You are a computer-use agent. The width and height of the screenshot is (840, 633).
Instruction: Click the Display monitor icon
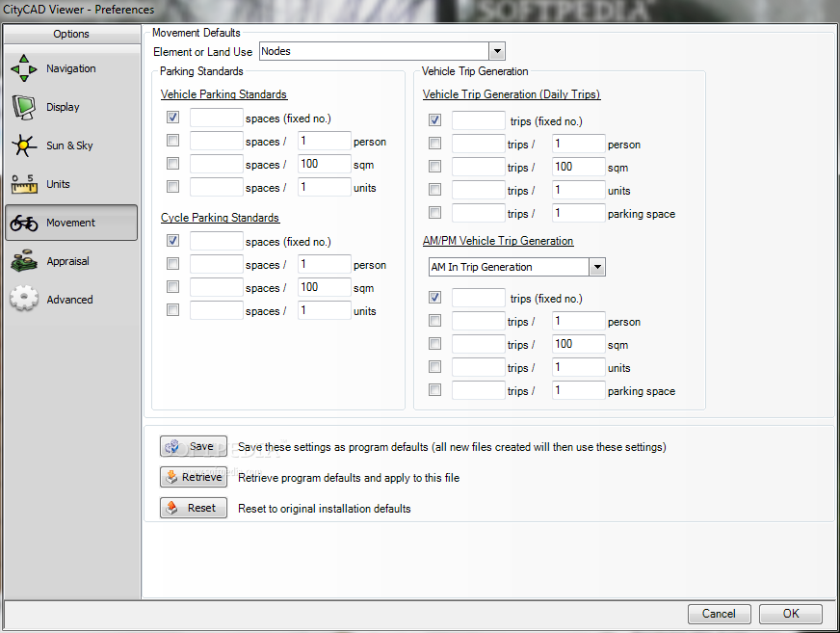[x=23, y=107]
